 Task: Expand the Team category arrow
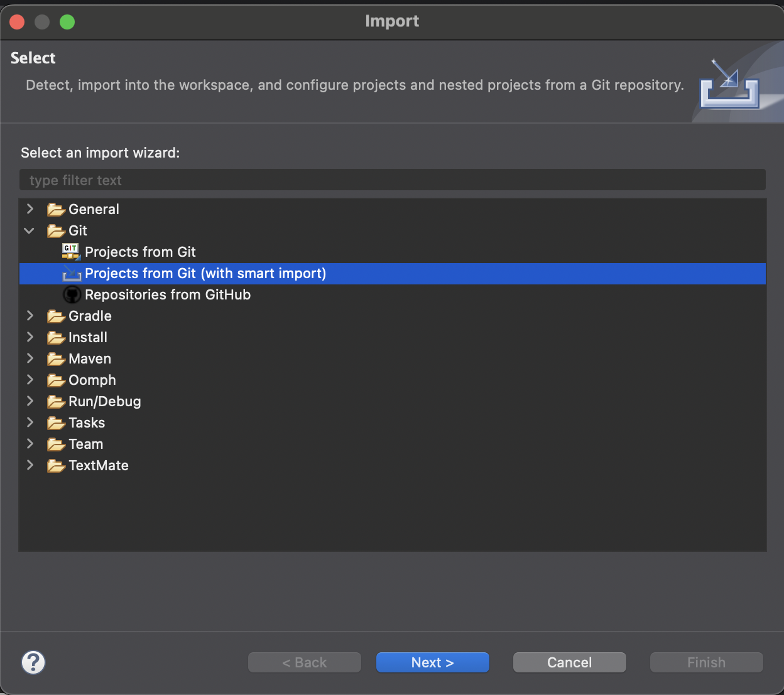click(30, 444)
